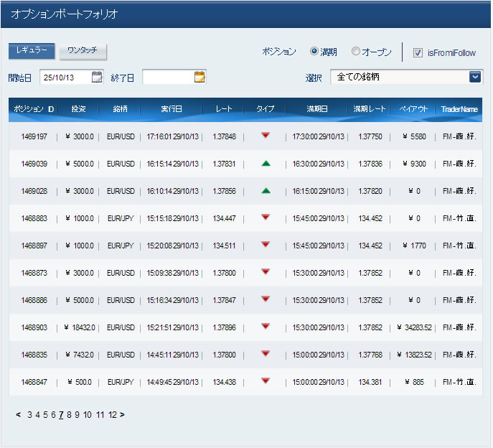The height and width of the screenshot is (448, 493).
Task: Select position ID 1468897 cell
Action: coord(34,246)
